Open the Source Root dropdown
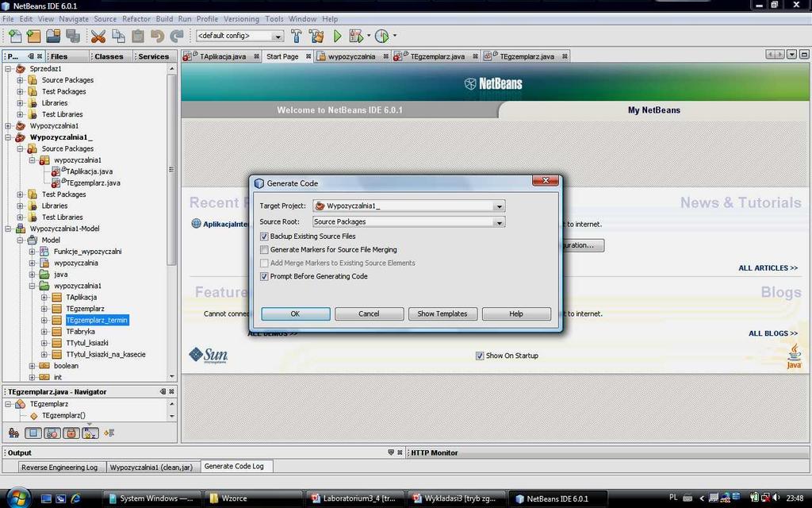812x508 pixels. tap(500, 222)
